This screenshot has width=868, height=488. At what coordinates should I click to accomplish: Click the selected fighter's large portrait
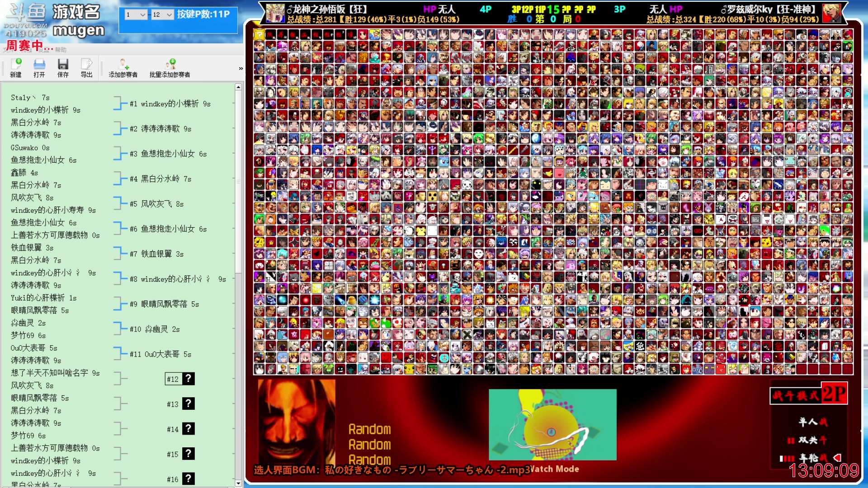(297, 422)
